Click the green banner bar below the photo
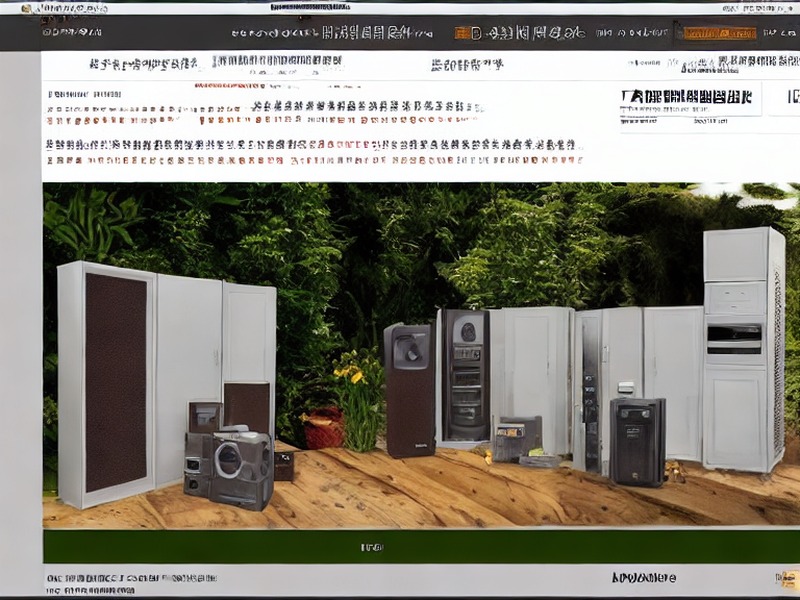Screen dimensions: 800x600 [x=421, y=547]
